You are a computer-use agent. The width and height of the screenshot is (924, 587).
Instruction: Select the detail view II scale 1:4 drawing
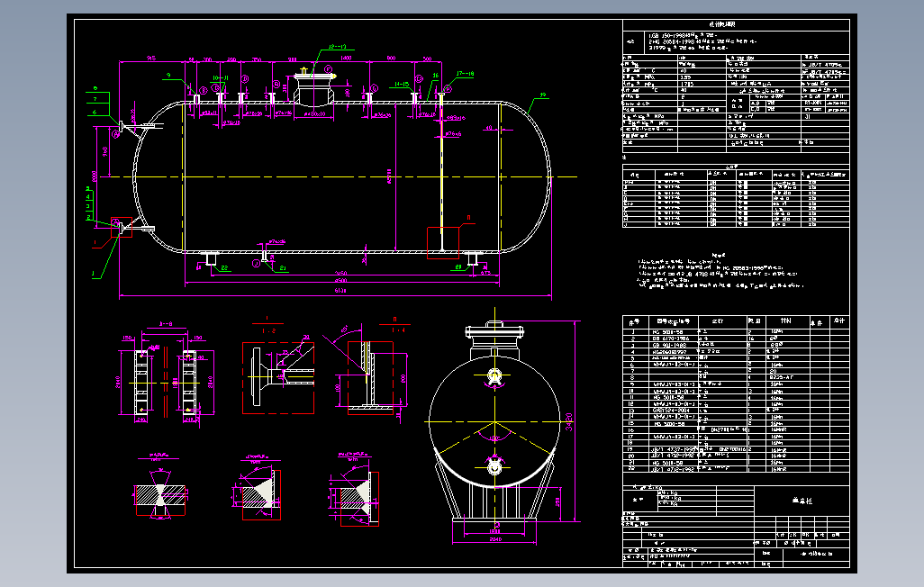pos(370,378)
